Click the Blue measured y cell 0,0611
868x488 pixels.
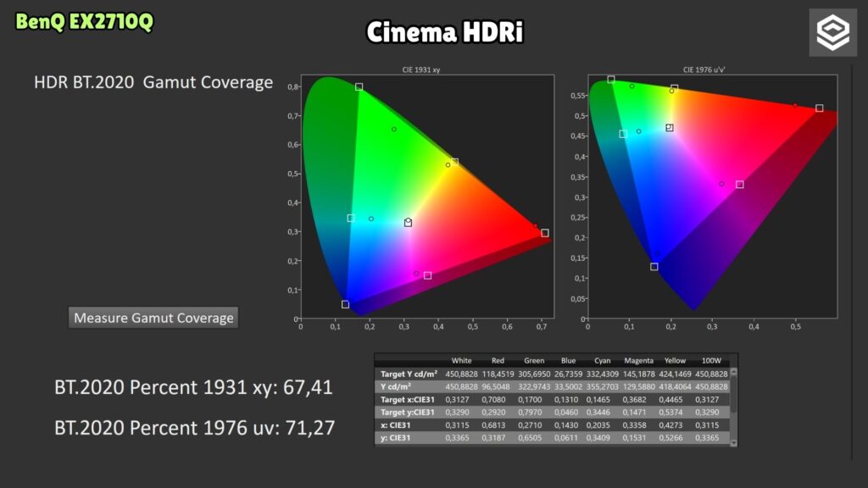[x=566, y=438]
